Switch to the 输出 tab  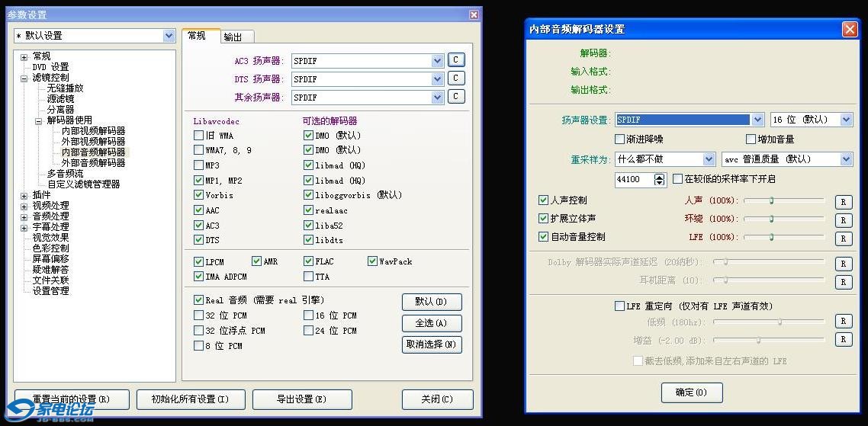tap(237, 37)
